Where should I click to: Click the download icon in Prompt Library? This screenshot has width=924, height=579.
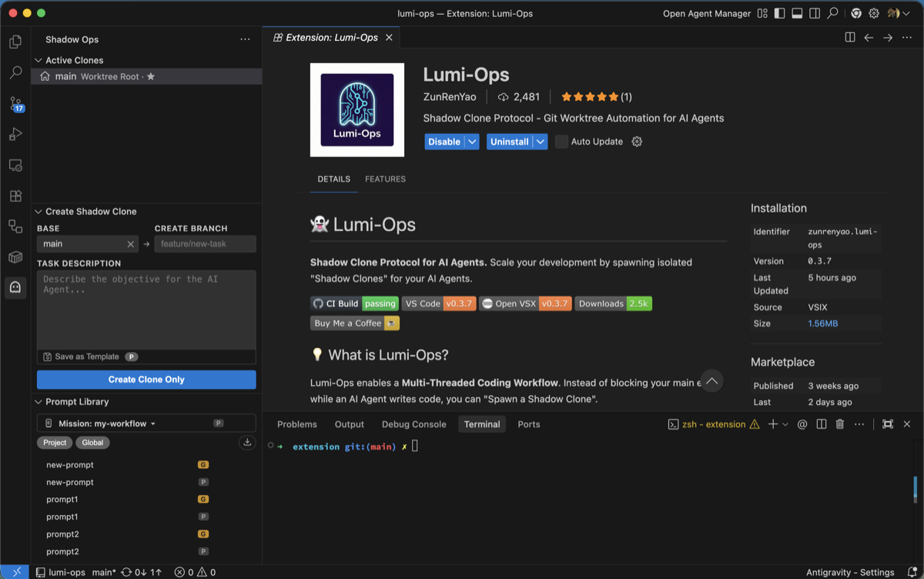tap(246, 442)
